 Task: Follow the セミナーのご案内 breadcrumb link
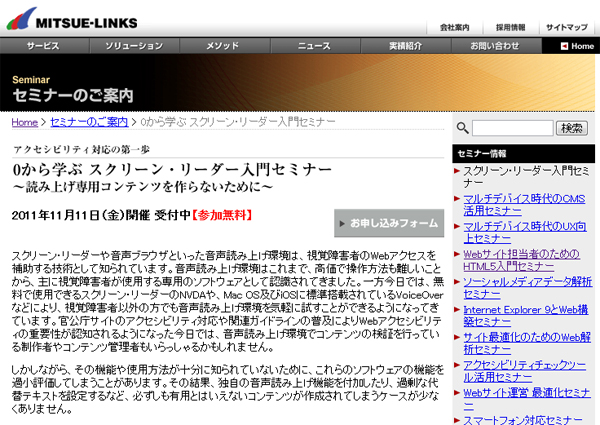(89, 122)
